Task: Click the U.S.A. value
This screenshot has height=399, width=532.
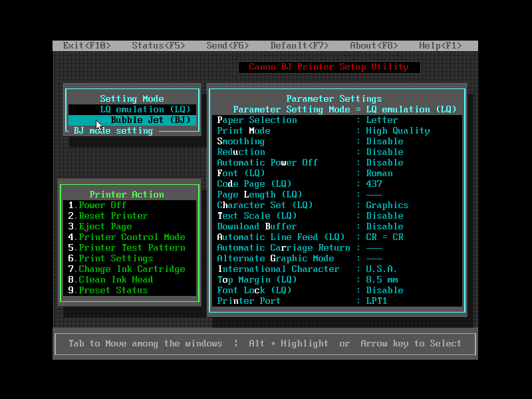Action: coord(381,269)
